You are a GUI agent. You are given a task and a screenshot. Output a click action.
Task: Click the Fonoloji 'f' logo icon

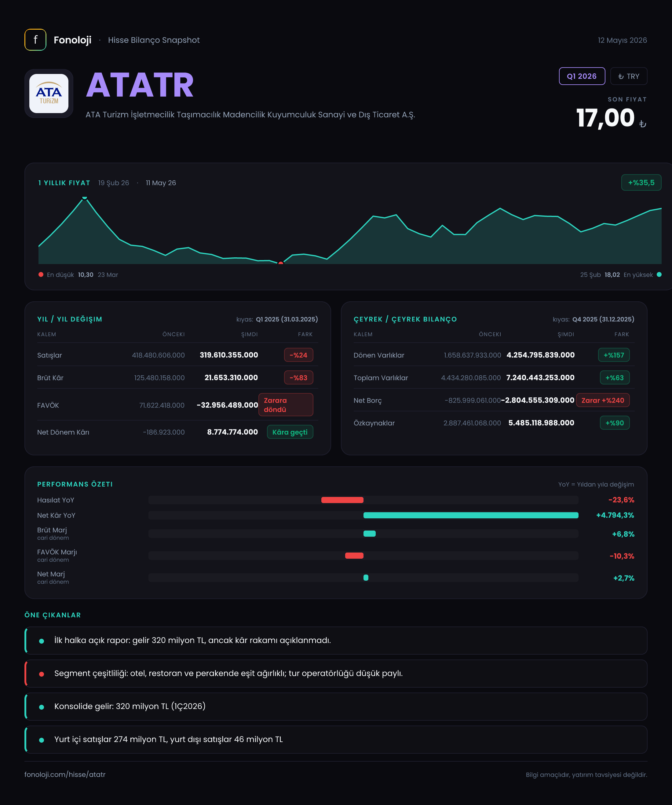35,40
